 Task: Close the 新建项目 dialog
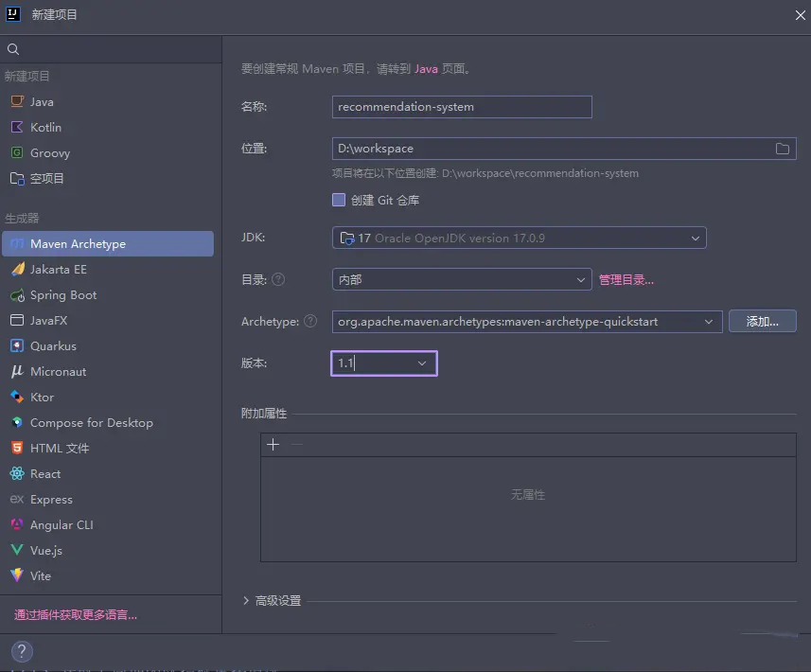point(801,15)
